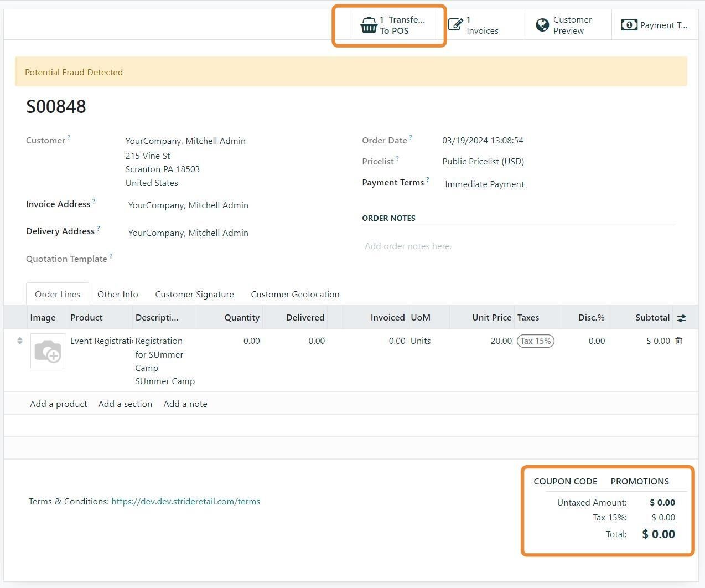
Task: Open the Invoices pencil icon
Action: click(455, 25)
